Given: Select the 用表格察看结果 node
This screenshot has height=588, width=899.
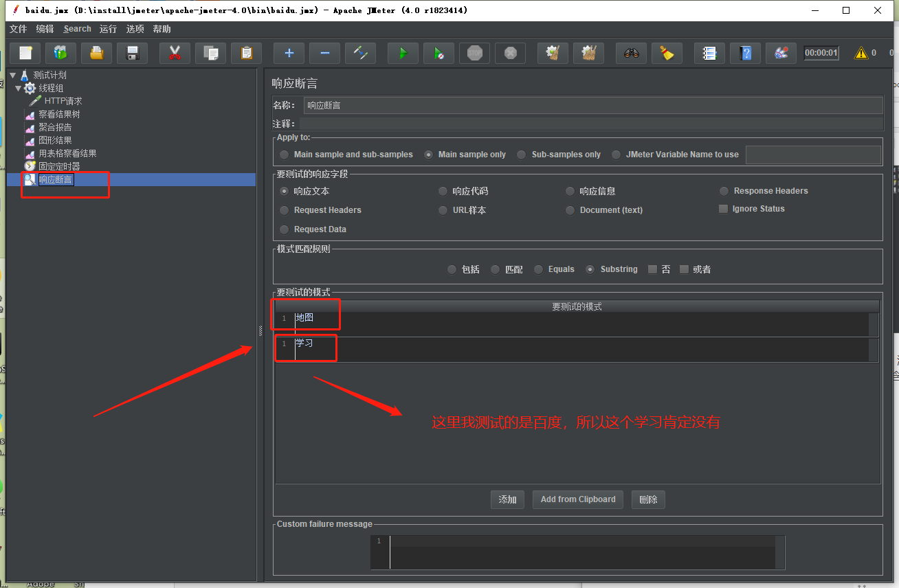Looking at the screenshot, I should tap(67, 153).
